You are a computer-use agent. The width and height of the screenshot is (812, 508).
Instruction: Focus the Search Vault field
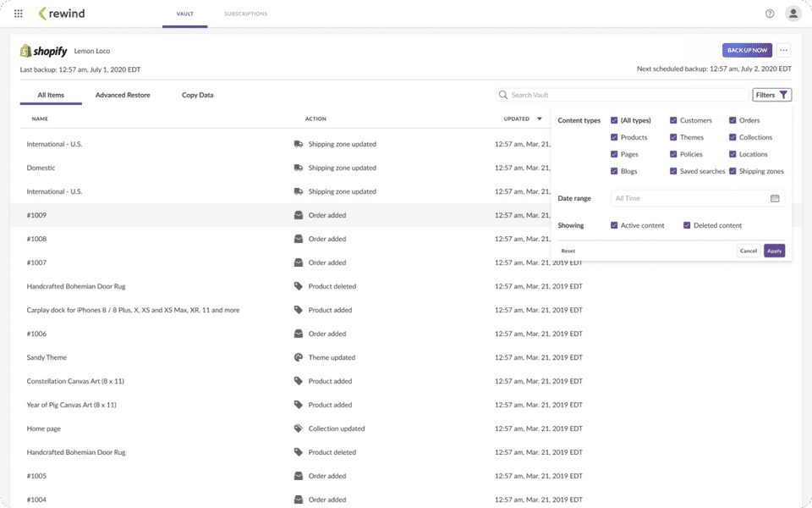(623, 95)
